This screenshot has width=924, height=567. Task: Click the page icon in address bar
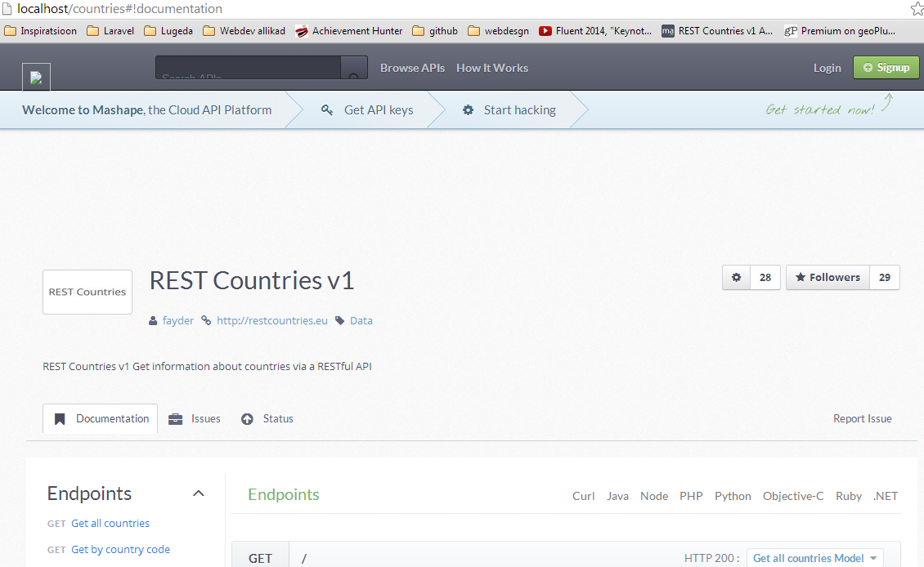7,8
